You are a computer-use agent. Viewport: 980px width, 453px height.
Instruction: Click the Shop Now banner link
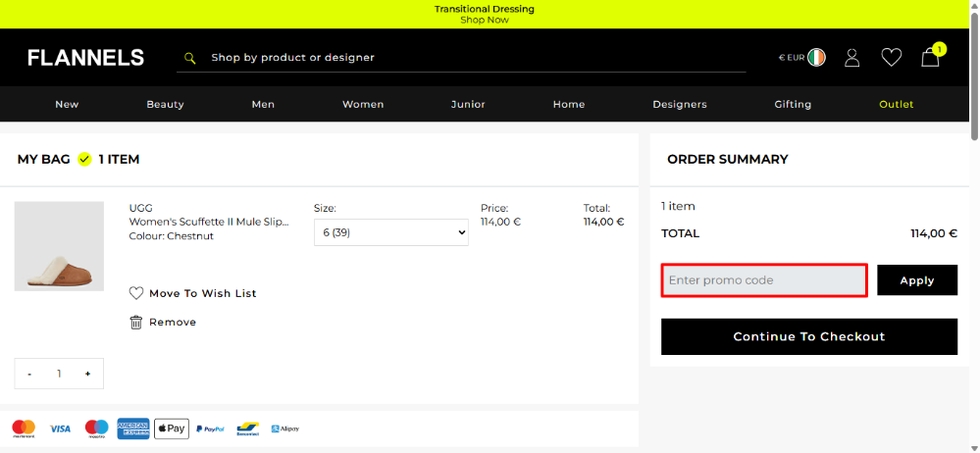(485, 20)
